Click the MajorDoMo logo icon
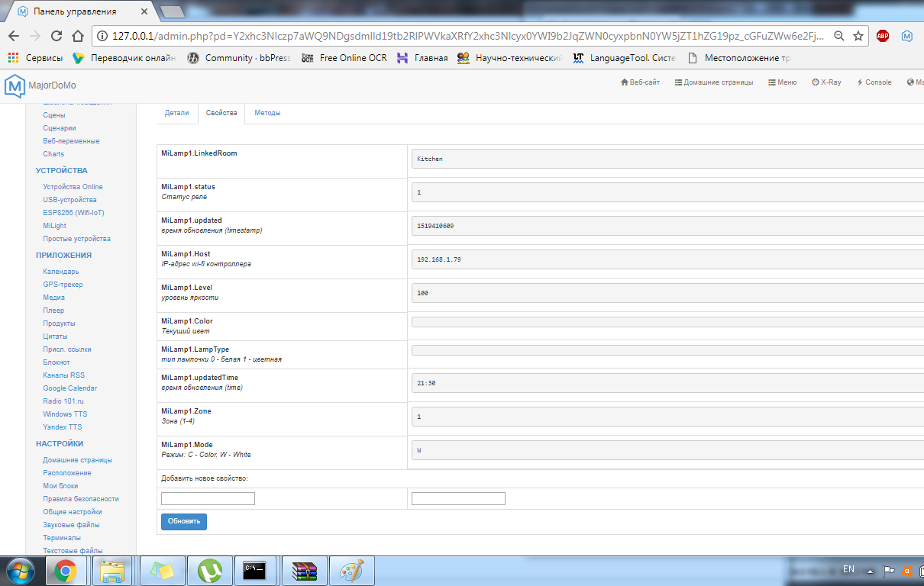The height and width of the screenshot is (586, 924). click(x=15, y=85)
